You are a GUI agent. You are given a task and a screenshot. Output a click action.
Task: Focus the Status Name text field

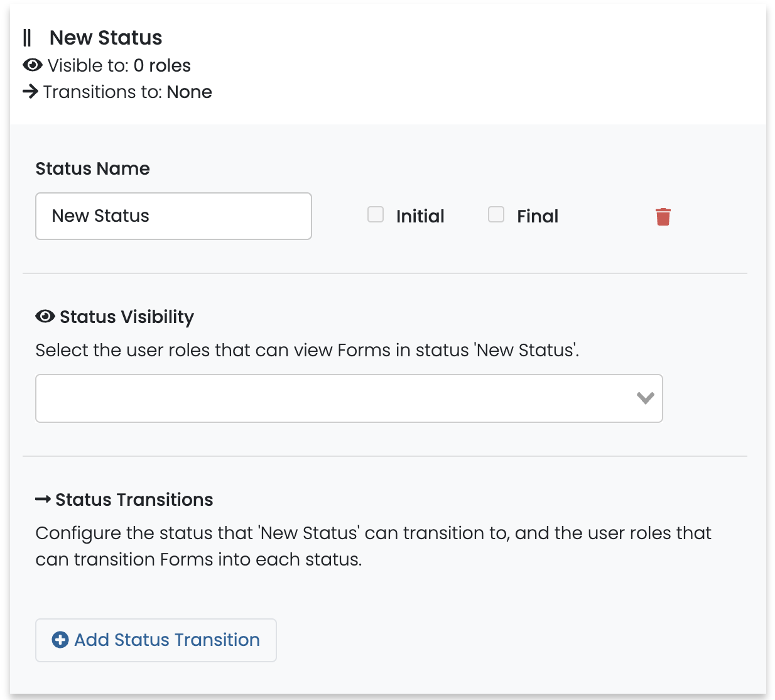pos(173,216)
